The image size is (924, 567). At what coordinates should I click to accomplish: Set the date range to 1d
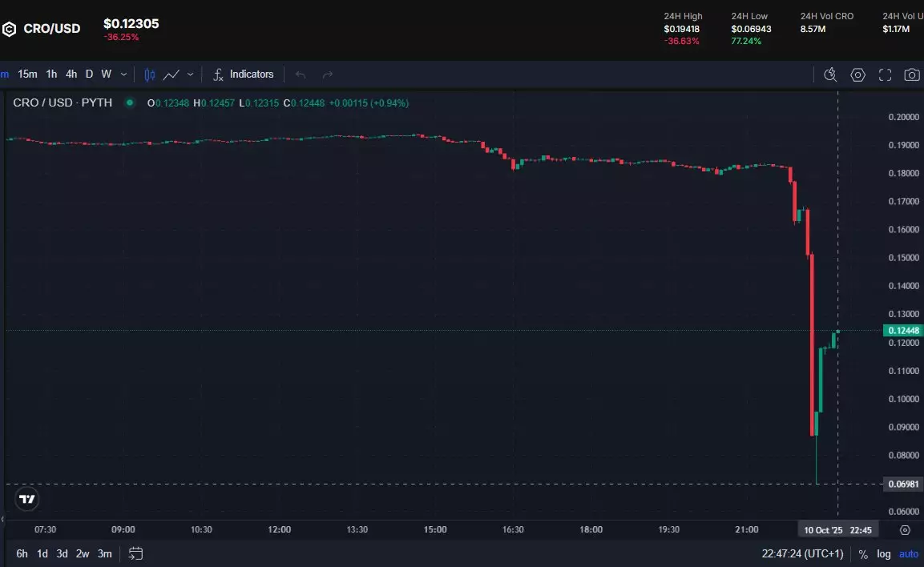(x=42, y=553)
